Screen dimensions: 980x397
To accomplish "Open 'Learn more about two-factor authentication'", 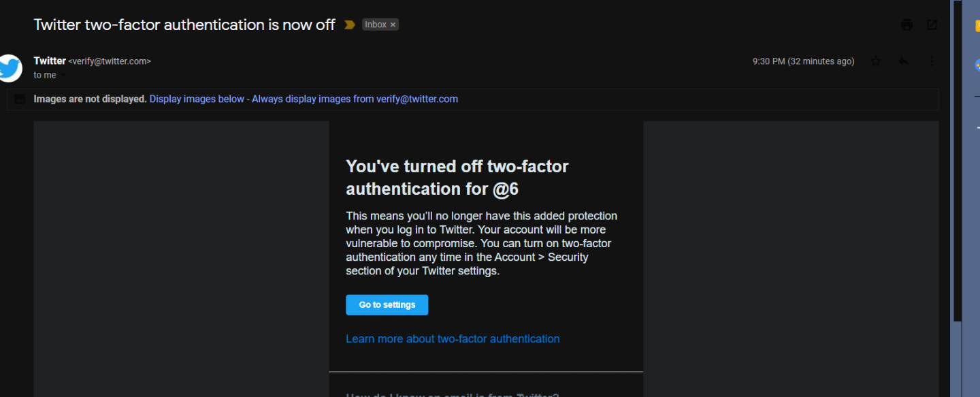I will point(453,338).
